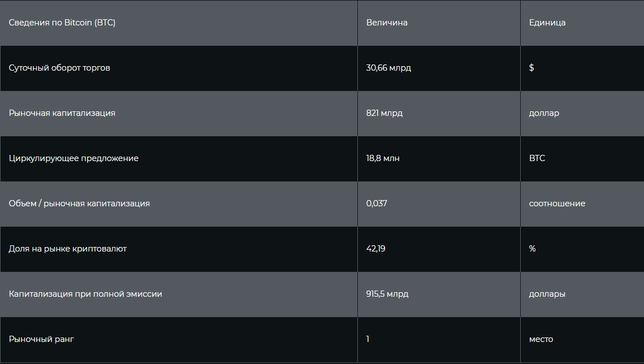Select the '0,037' ratio value
This screenshot has height=364, width=644.
[x=377, y=203]
